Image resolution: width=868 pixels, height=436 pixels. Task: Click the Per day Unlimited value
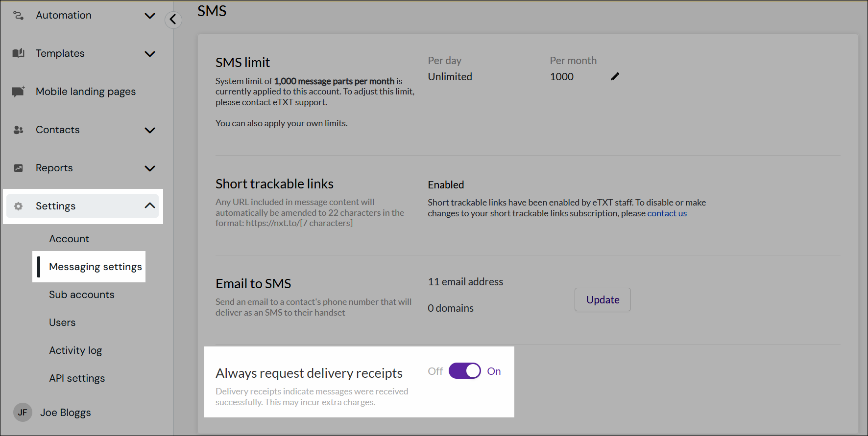(450, 76)
